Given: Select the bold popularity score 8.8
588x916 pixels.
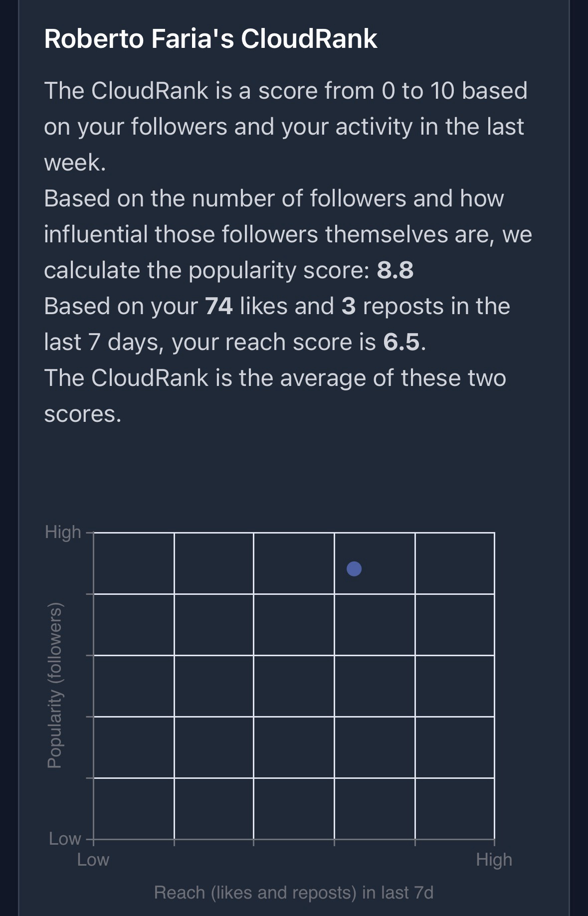Looking at the screenshot, I should 395,270.
